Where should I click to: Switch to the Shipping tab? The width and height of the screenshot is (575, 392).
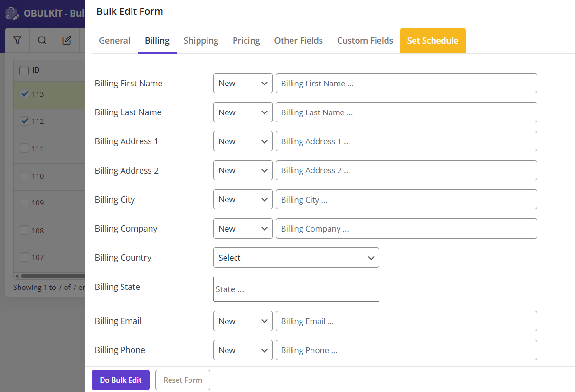pos(201,41)
